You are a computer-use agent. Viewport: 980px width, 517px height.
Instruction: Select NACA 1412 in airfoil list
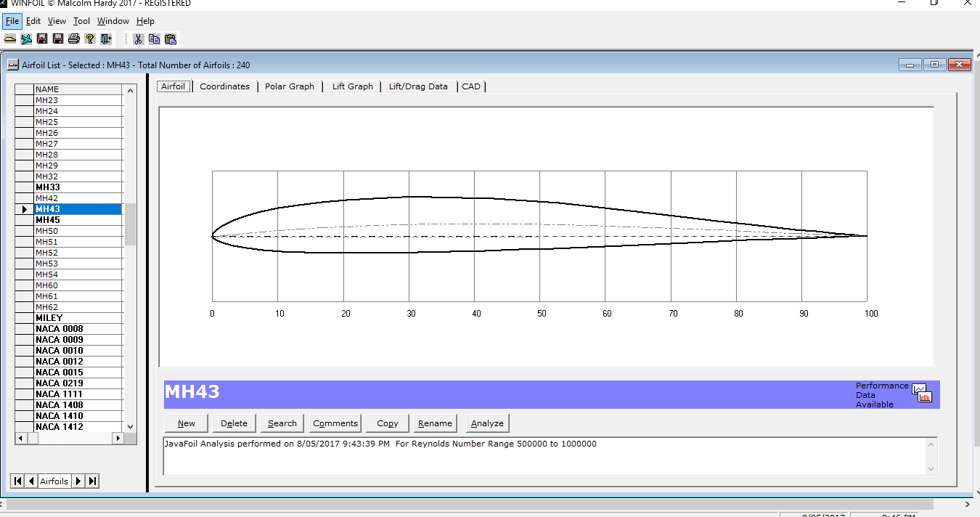pyautogui.click(x=78, y=427)
